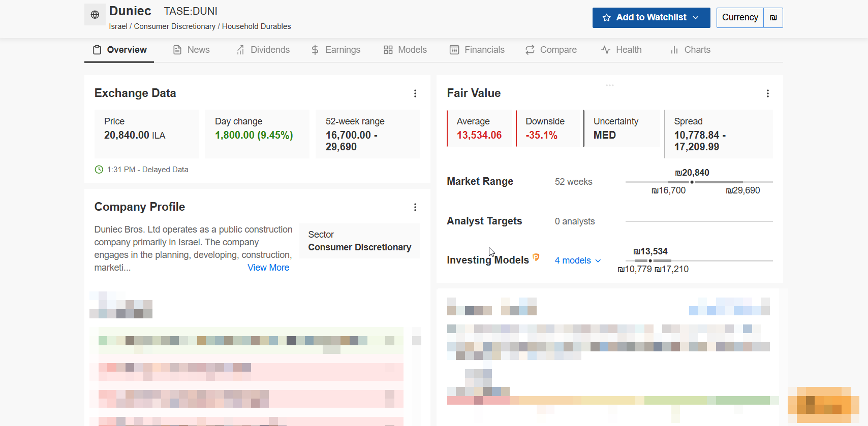Click the bar chart icon on Charts

[x=674, y=50]
